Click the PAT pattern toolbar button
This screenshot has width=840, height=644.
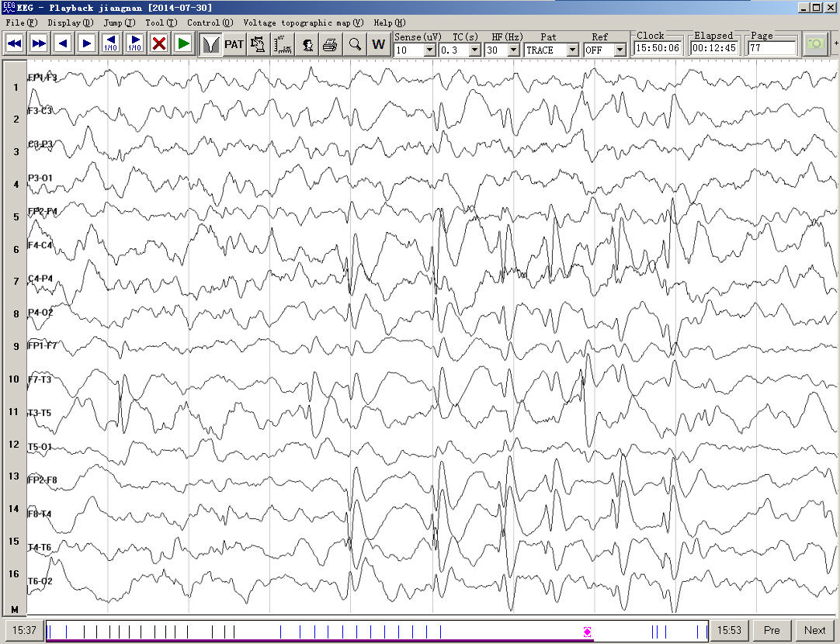[x=234, y=44]
